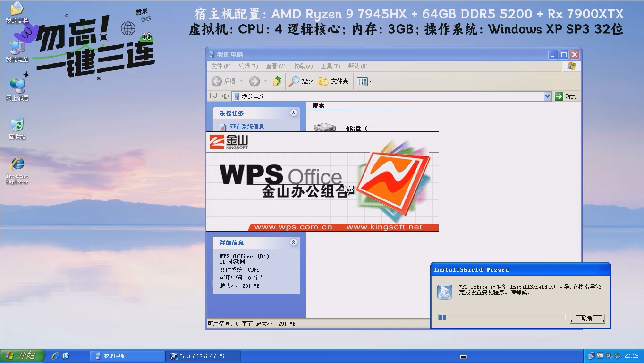Open the VMware Tools tray icon
The width and height of the screenshot is (644, 363).
[x=600, y=356]
